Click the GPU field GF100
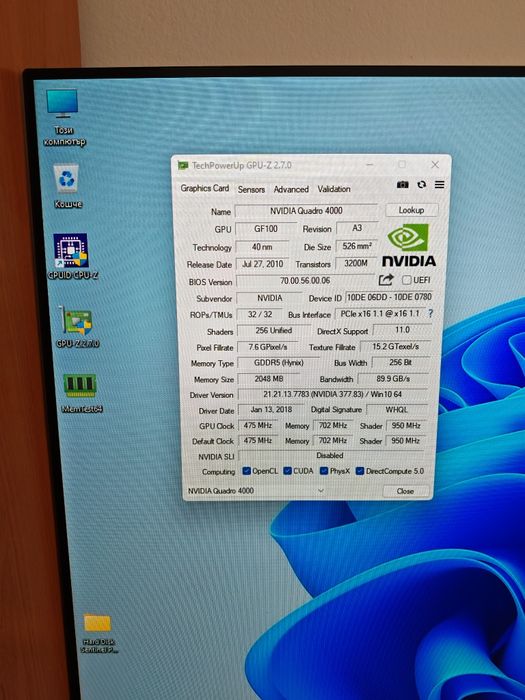The height and width of the screenshot is (700, 525). click(x=266, y=229)
